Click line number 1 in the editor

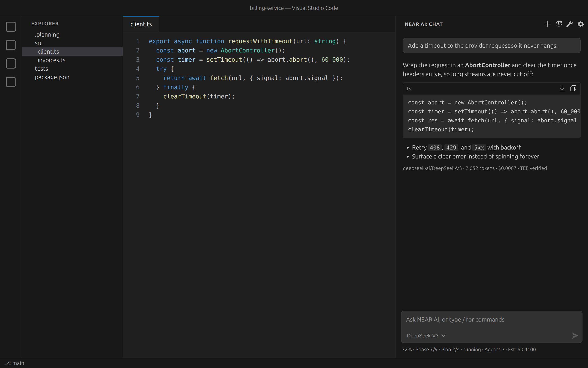[x=138, y=41]
